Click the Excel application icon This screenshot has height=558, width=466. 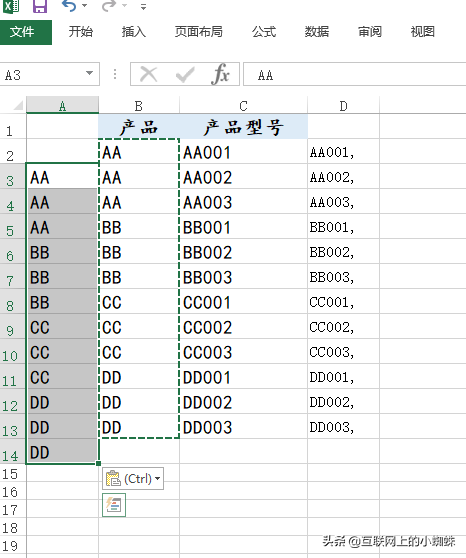(x=11, y=6)
